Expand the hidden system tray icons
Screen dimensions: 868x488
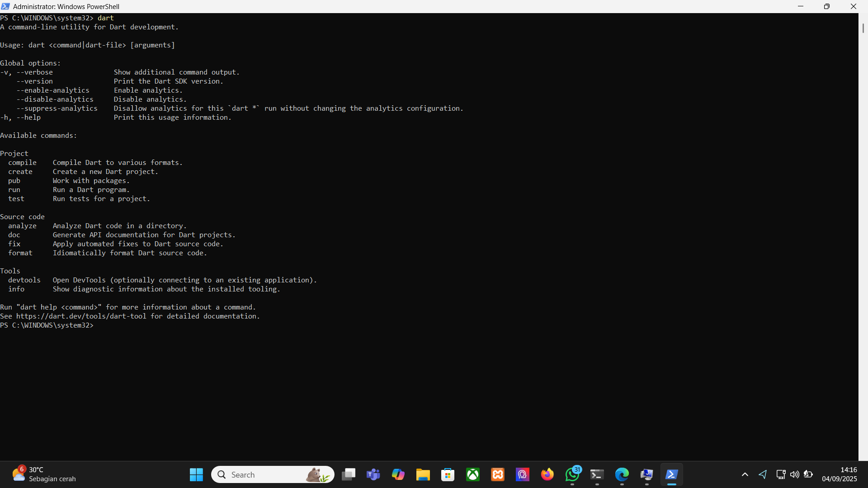[x=745, y=474]
